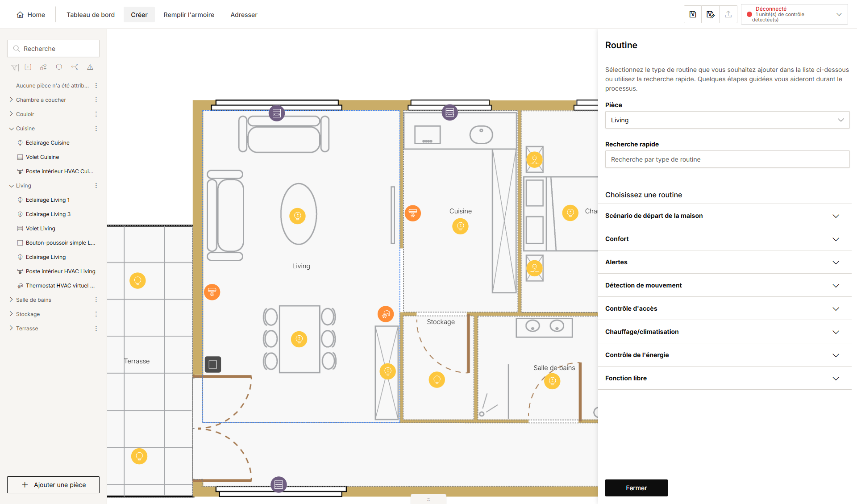Click the Recherche par type de routine field
Screen dimensions: 857x504
(x=727, y=159)
